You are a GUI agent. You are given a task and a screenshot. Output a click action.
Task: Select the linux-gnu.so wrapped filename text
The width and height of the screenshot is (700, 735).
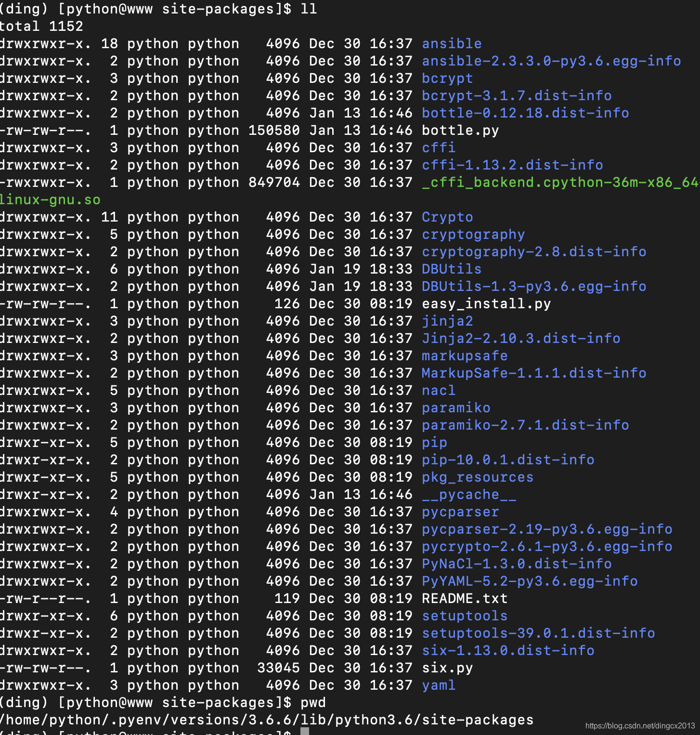(50, 200)
